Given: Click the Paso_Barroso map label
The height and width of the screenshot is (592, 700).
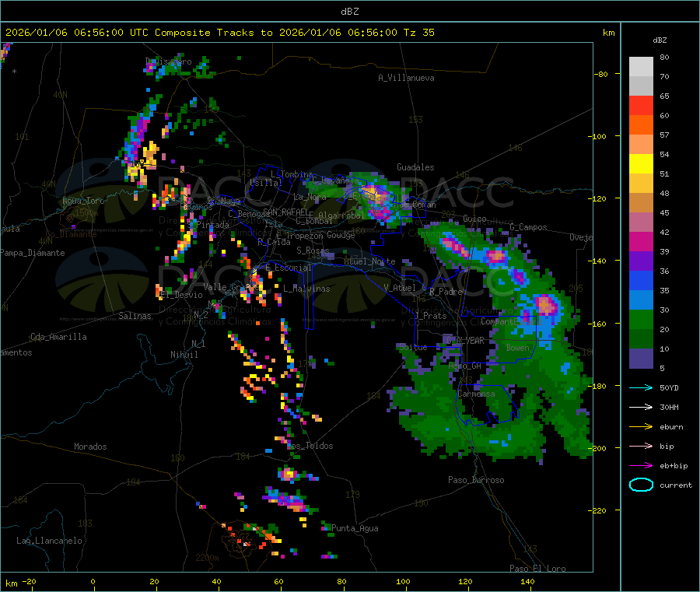Looking at the screenshot, I should point(476,480).
